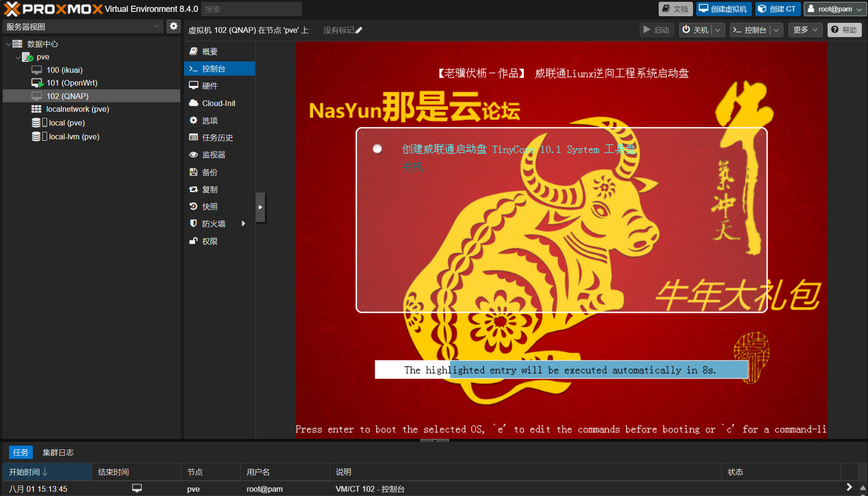Open the root@pam user menu
The width and height of the screenshot is (868, 496).
835,9
